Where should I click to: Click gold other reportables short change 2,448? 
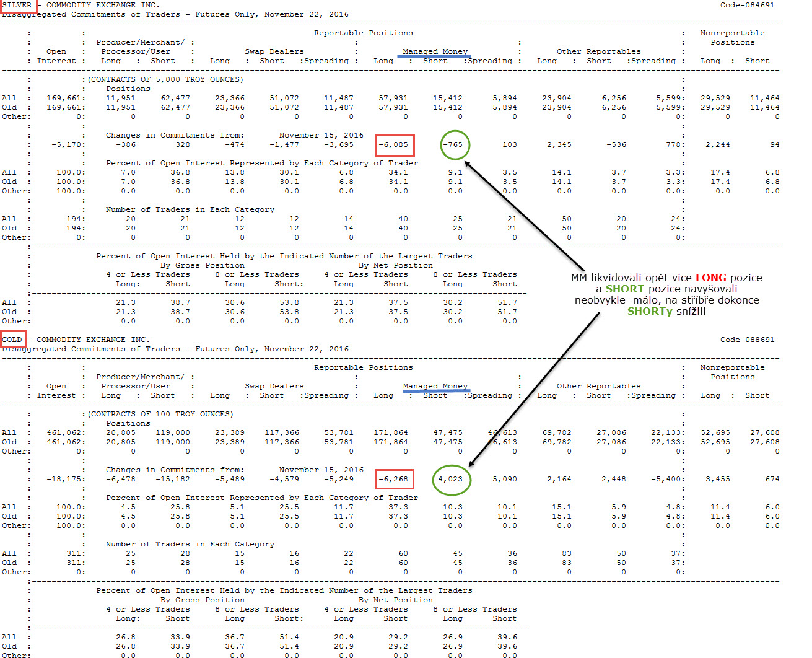(613, 479)
